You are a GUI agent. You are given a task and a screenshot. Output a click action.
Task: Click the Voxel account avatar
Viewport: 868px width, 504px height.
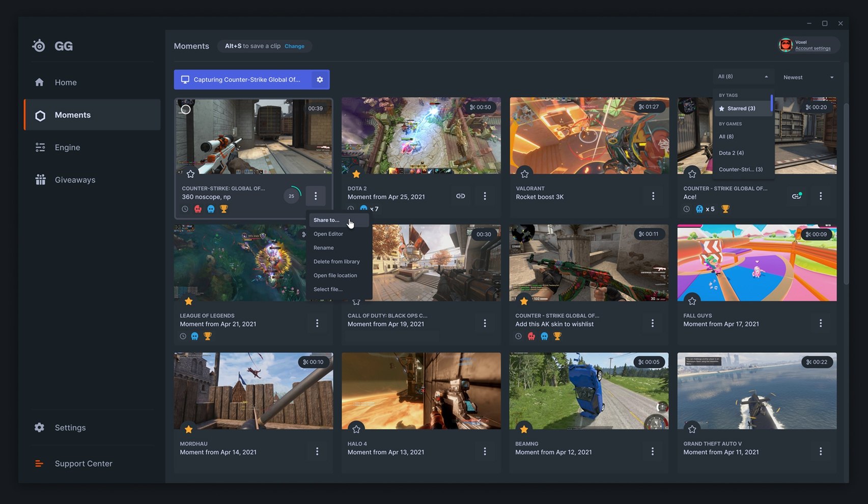click(786, 45)
